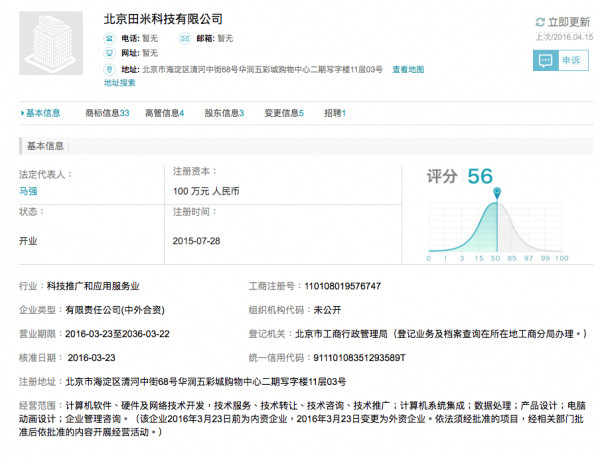Click the website icon beside 网址
The width and height of the screenshot is (600, 458).
[110, 52]
